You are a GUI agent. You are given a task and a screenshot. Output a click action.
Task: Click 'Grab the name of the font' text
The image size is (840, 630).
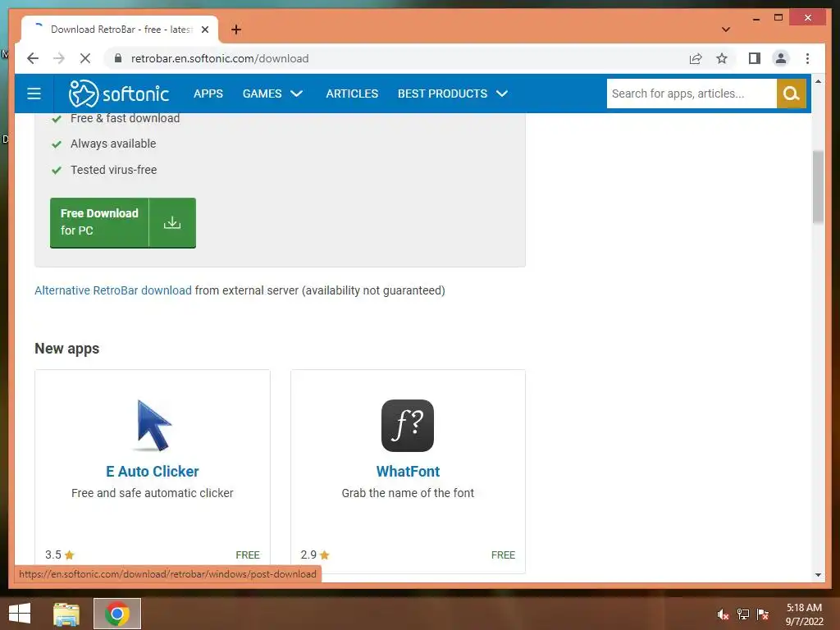pos(408,493)
